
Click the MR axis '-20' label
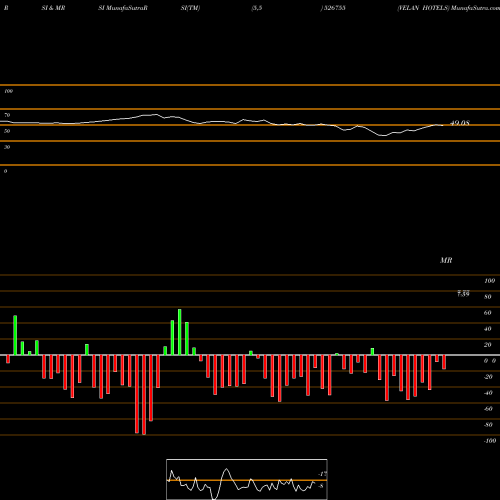pos(488,377)
